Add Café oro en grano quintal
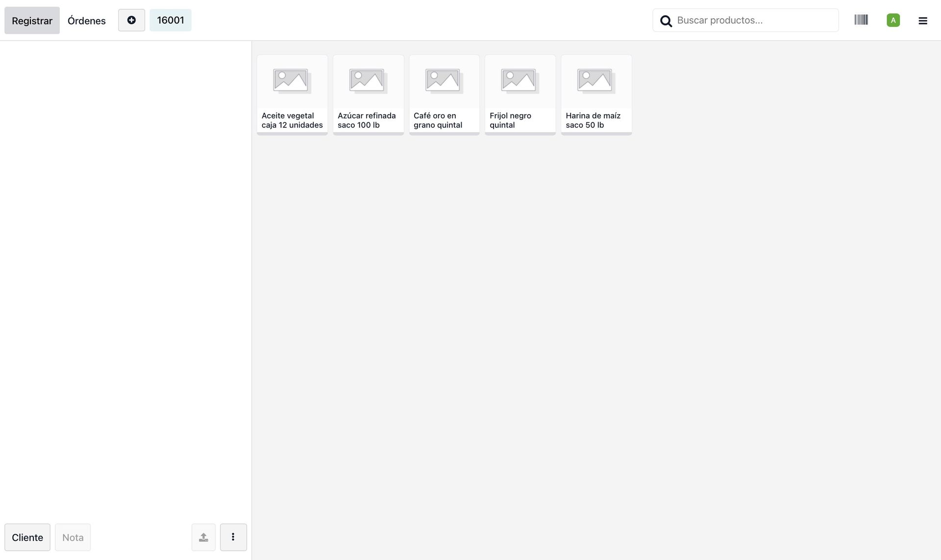 pos(444,95)
